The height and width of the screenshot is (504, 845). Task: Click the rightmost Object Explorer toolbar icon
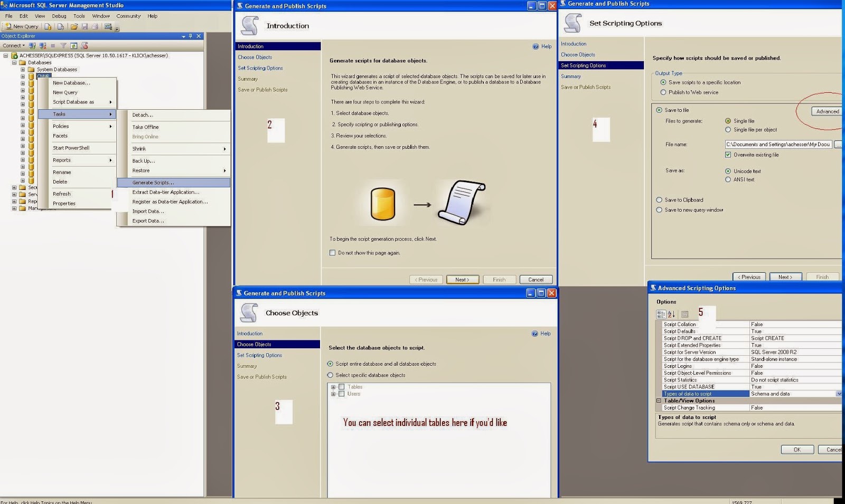(84, 46)
